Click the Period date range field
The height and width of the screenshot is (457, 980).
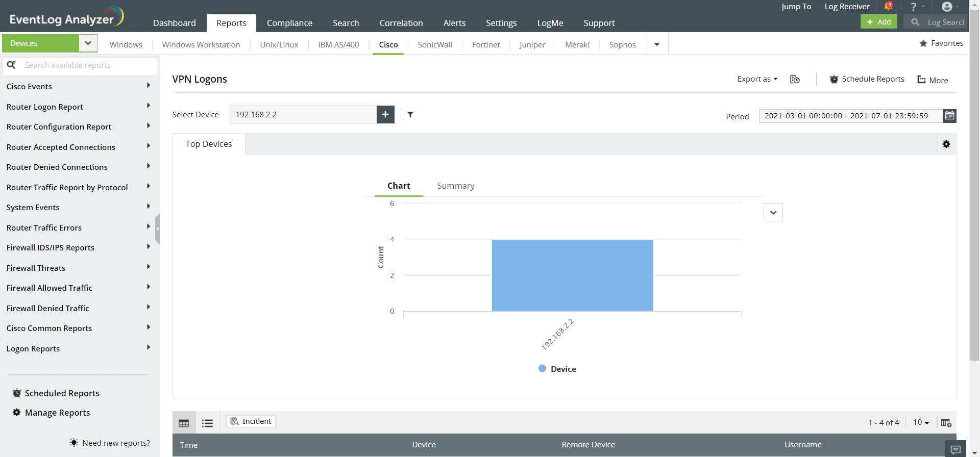click(x=850, y=116)
